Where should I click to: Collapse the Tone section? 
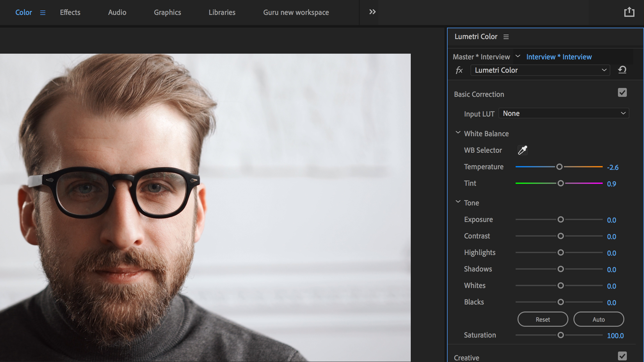pos(458,202)
